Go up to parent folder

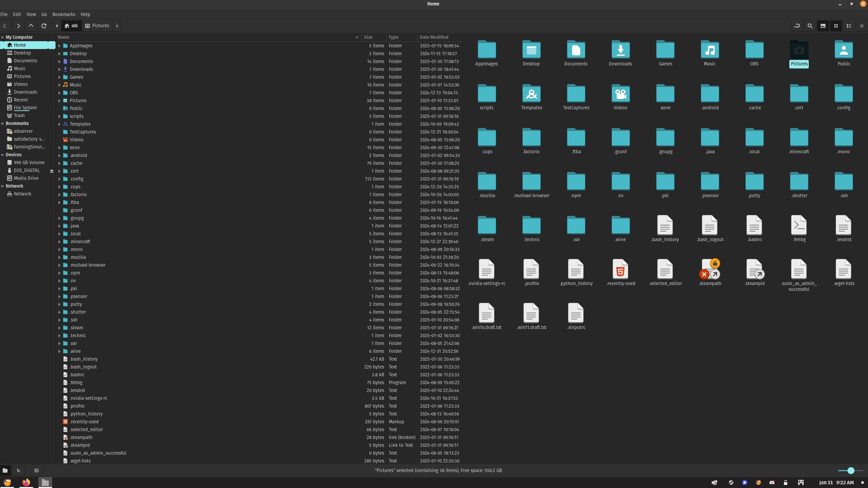point(31,26)
